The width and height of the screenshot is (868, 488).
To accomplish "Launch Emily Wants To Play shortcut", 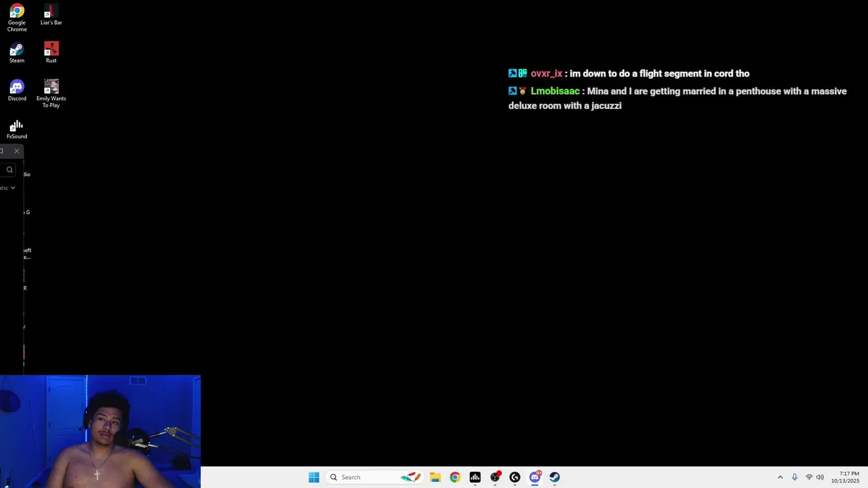I will click(51, 94).
